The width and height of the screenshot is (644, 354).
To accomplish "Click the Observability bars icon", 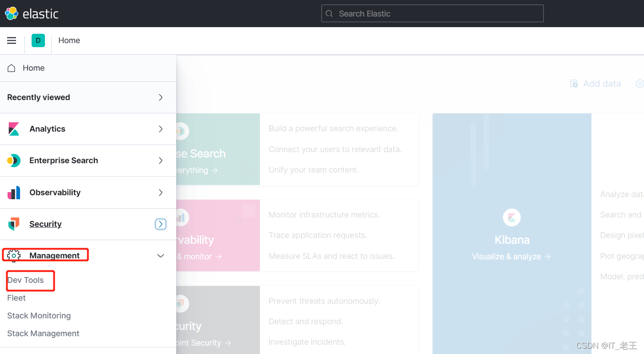I will 14,193.
